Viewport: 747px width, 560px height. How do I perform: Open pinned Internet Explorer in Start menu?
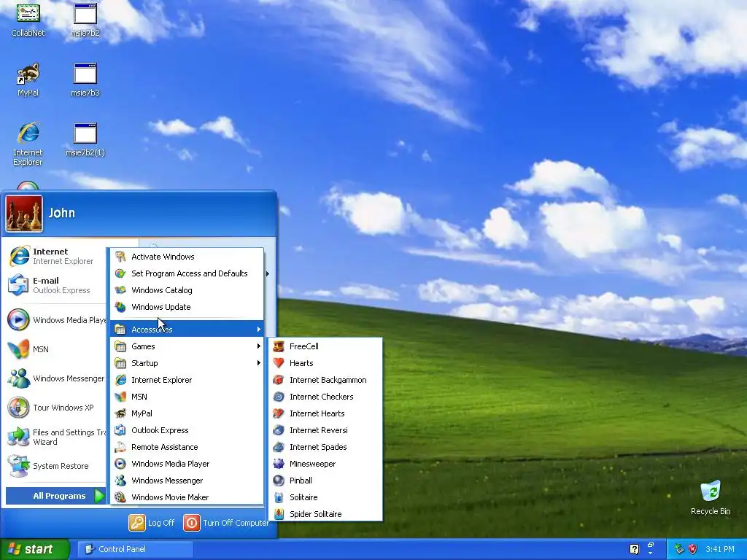(55, 256)
